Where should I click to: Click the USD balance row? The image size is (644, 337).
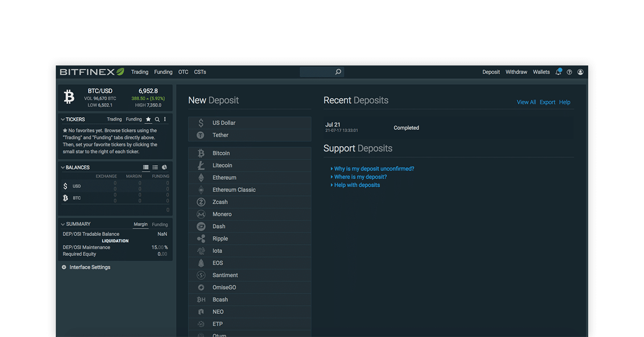[x=115, y=186]
